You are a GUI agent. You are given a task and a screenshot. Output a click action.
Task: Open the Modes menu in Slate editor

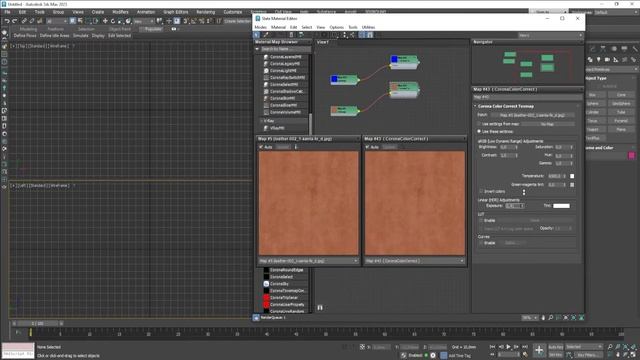[260, 27]
